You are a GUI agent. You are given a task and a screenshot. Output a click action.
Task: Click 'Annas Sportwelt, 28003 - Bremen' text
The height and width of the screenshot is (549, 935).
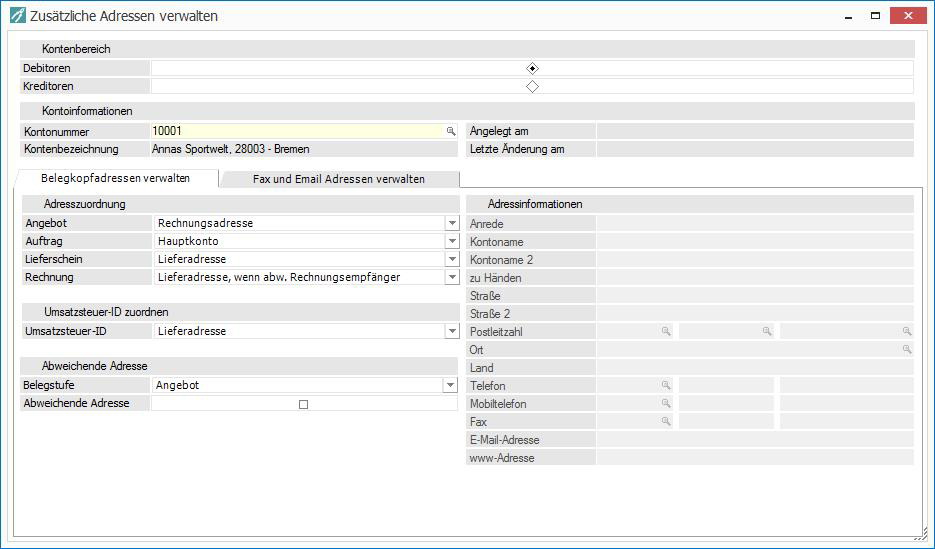[x=231, y=149]
